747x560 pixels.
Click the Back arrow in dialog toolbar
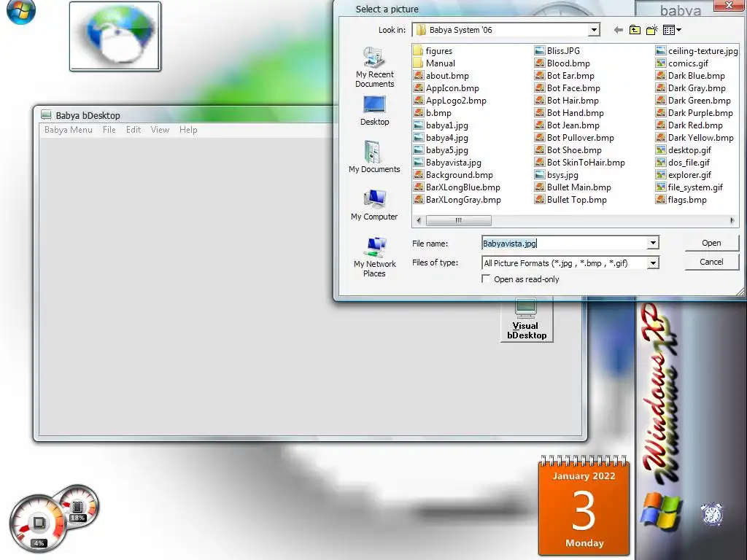tap(619, 30)
